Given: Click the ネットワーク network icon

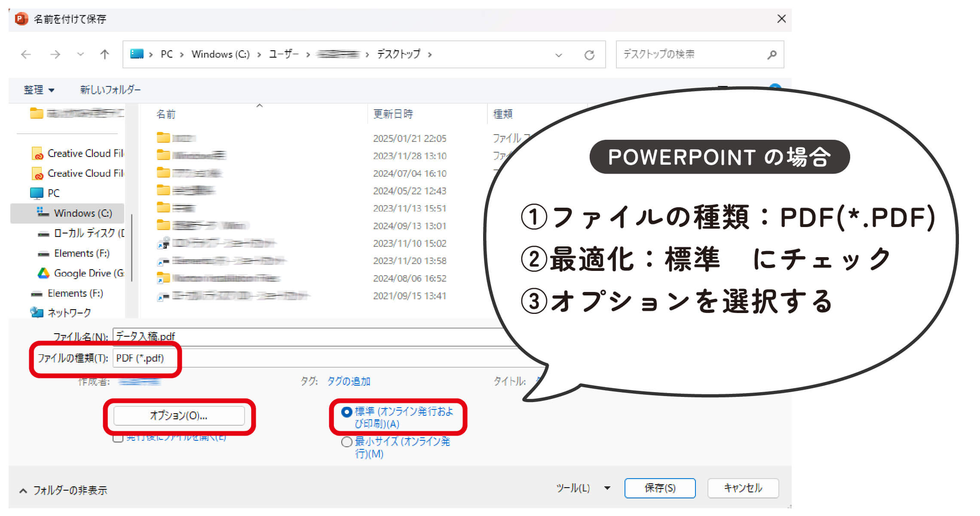Looking at the screenshot, I should [x=37, y=312].
